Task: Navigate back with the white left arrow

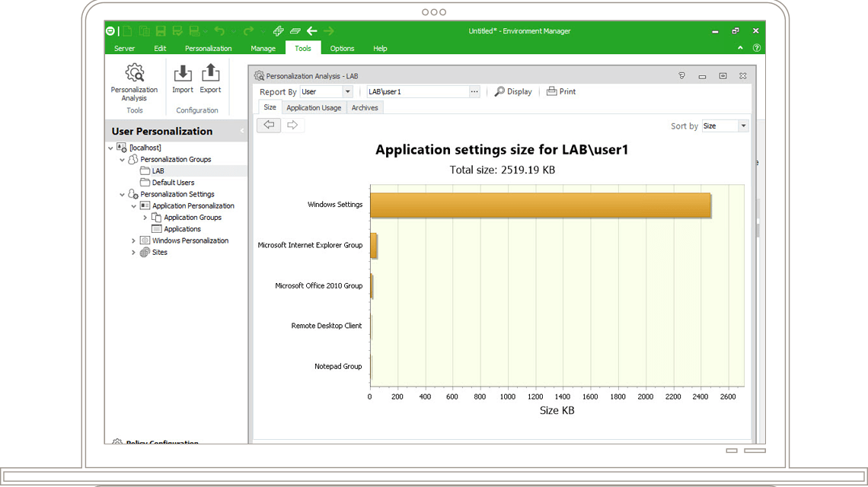Action: tap(312, 31)
